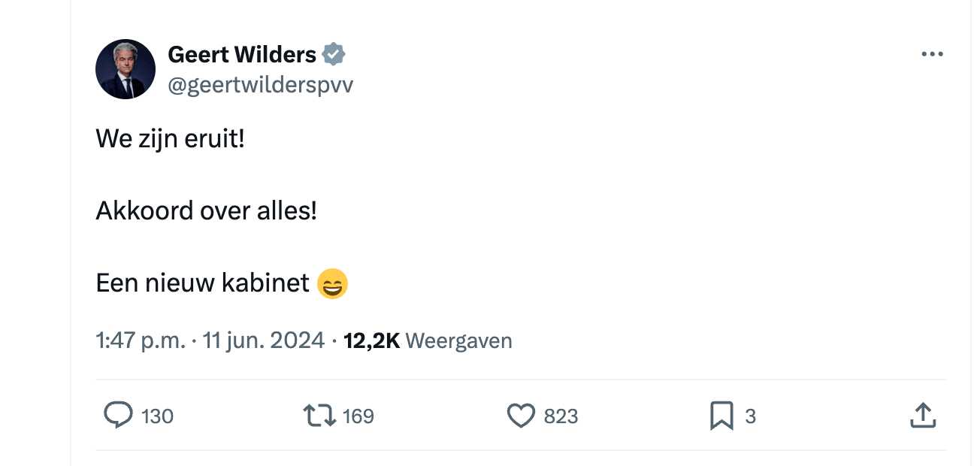This screenshot has height=466, width=980.
Task: Bookmark this tweet using the bookmark icon
Action: click(x=721, y=416)
